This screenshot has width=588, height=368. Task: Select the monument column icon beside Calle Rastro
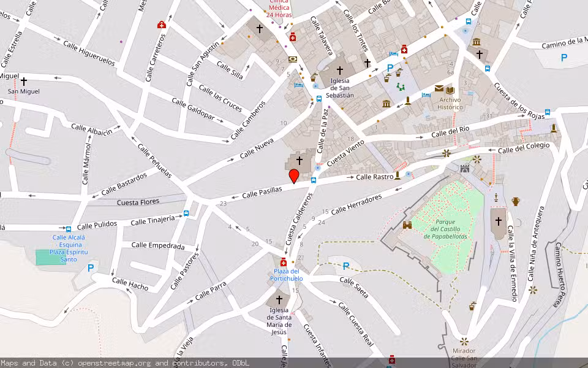tap(398, 176)
